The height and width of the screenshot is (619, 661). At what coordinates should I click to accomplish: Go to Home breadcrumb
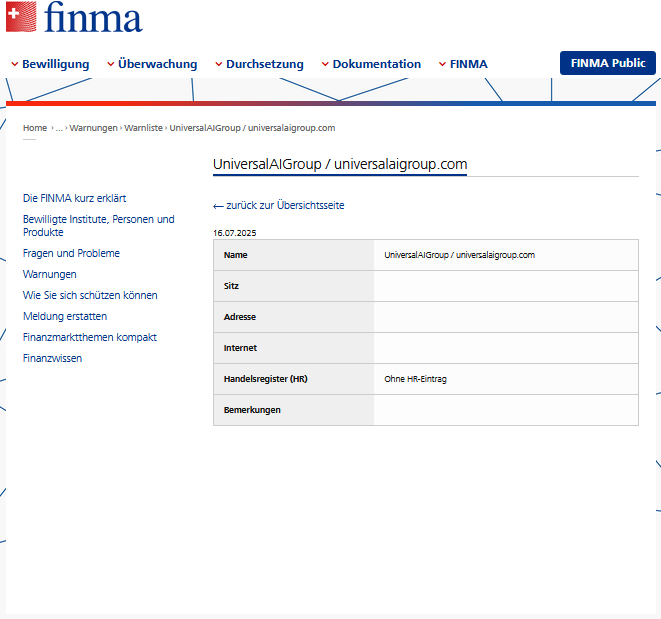(35, 128)
